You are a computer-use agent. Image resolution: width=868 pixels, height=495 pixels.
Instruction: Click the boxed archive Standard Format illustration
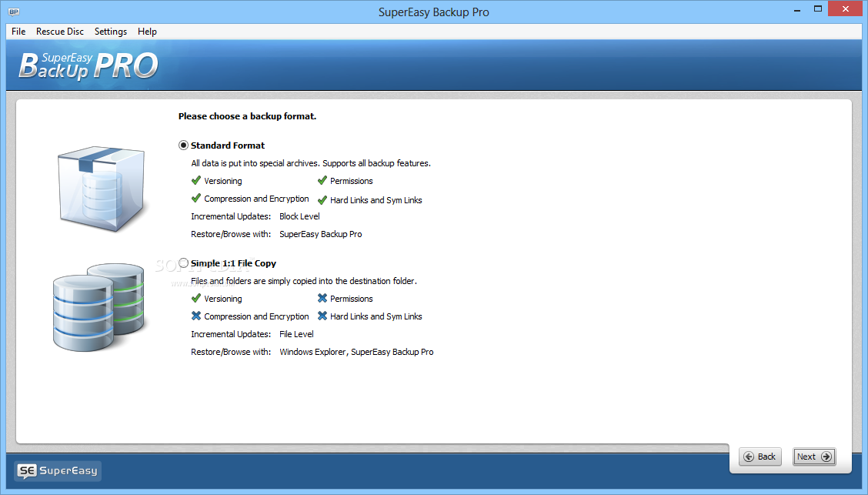pyautogui.click(x=102, y=189)
